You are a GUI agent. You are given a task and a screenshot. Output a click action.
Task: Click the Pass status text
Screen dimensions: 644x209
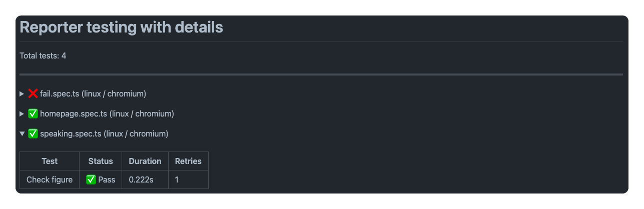click(107, 179)
